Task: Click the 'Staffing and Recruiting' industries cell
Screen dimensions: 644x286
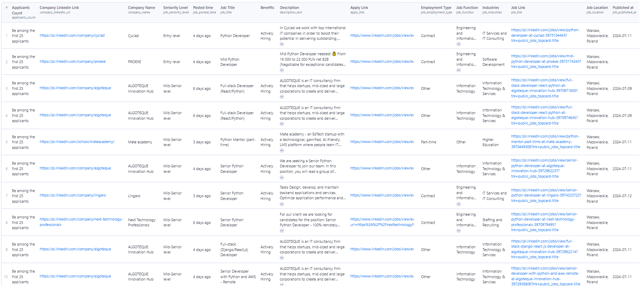Action: coord(492,222)
